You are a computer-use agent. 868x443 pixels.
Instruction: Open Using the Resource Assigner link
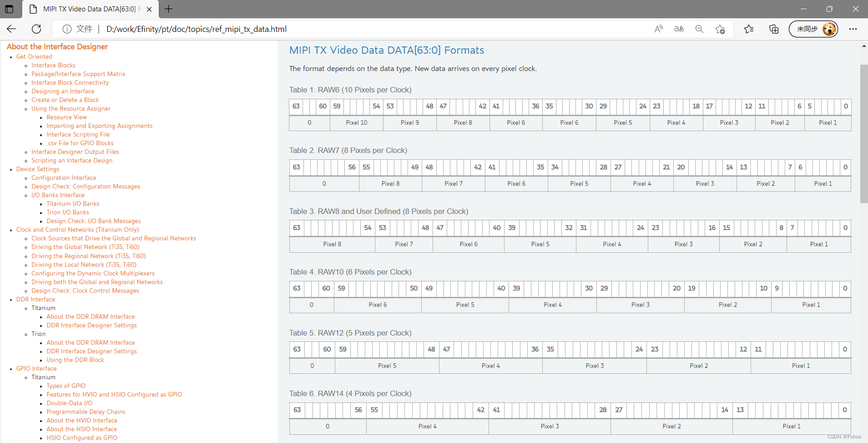[x=71, y=108]
